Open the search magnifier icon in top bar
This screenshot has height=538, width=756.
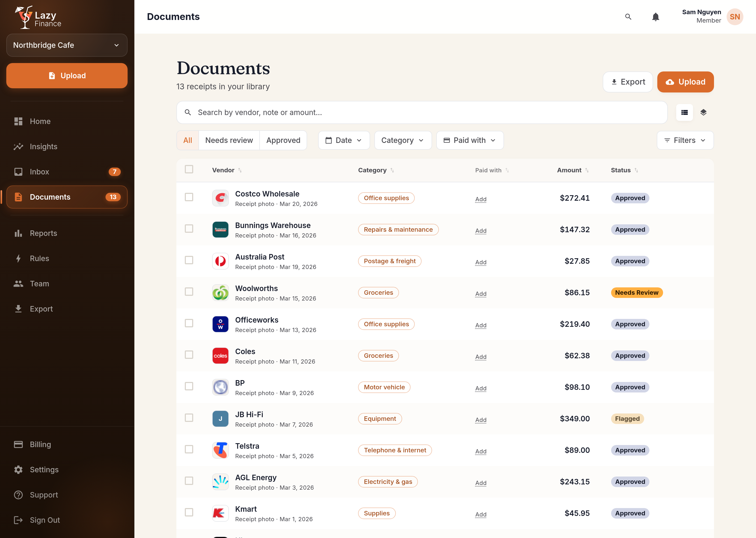628,17
